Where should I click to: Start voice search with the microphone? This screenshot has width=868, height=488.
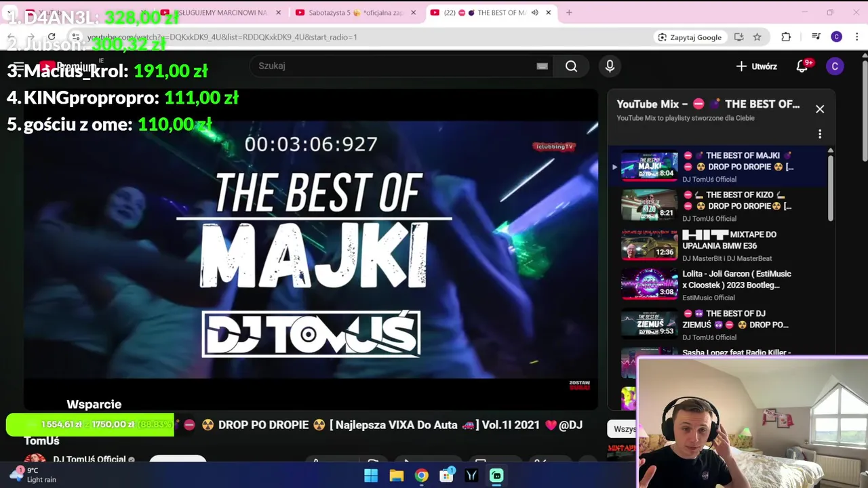[610, 66]
